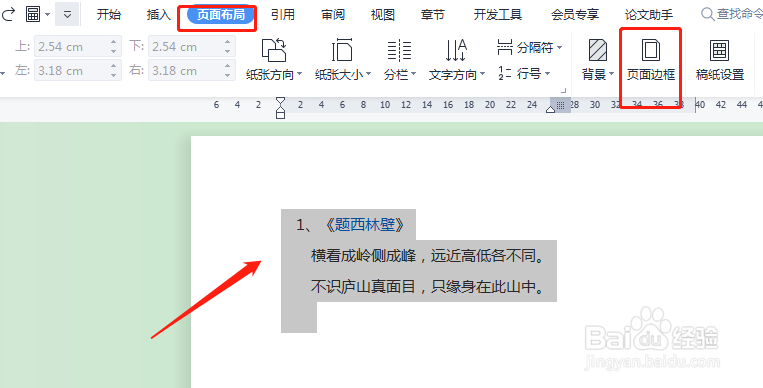Click the line 不识庐山真面目，只缘身在此山中。
763x388 pixels.
coord(428,287)
